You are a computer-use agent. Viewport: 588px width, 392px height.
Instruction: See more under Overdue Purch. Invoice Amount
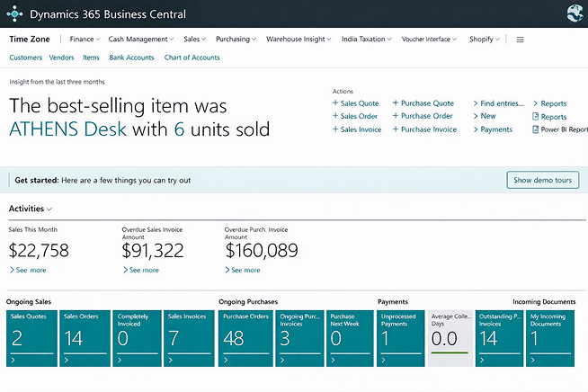point(243,270)
